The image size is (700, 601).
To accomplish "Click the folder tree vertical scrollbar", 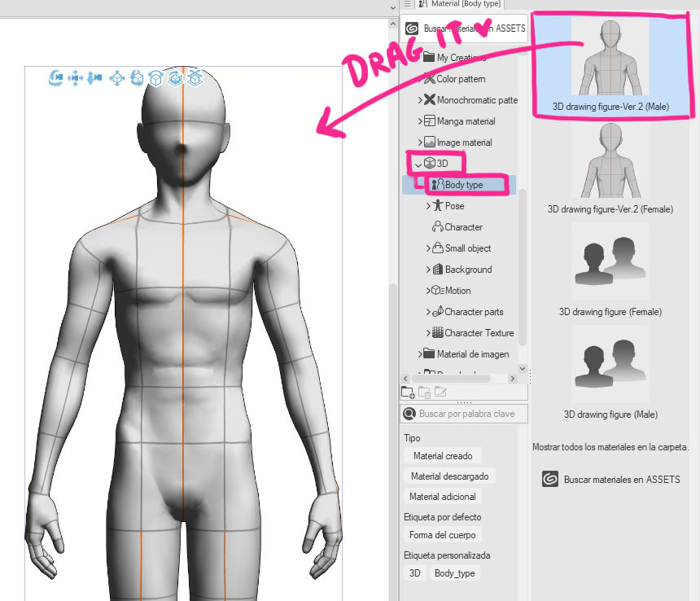I will click(523, 268).
